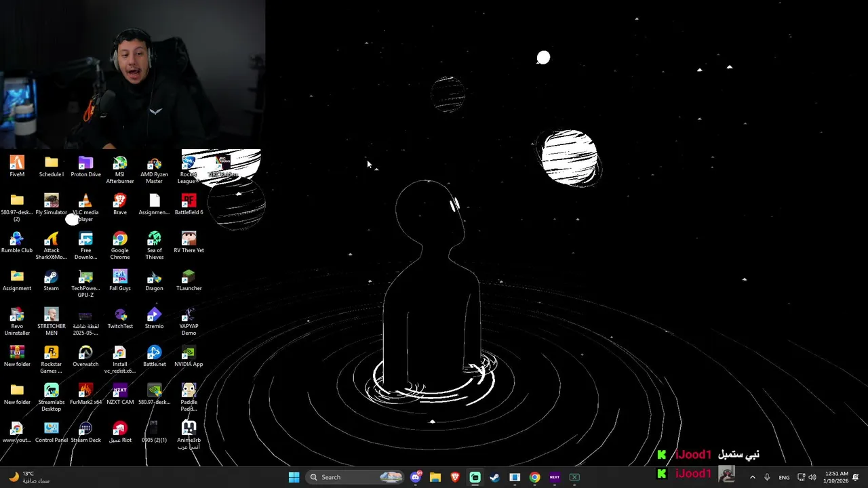Launch YAPYAP Demo shortcut
Screen dimensions: 868x488
coord(189,321)
